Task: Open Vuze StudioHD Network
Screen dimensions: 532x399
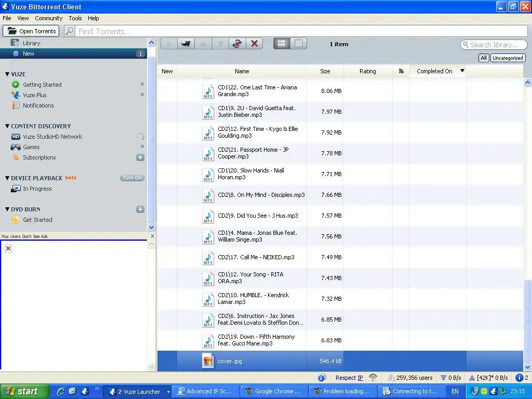Action: click(x=52, y=137)
